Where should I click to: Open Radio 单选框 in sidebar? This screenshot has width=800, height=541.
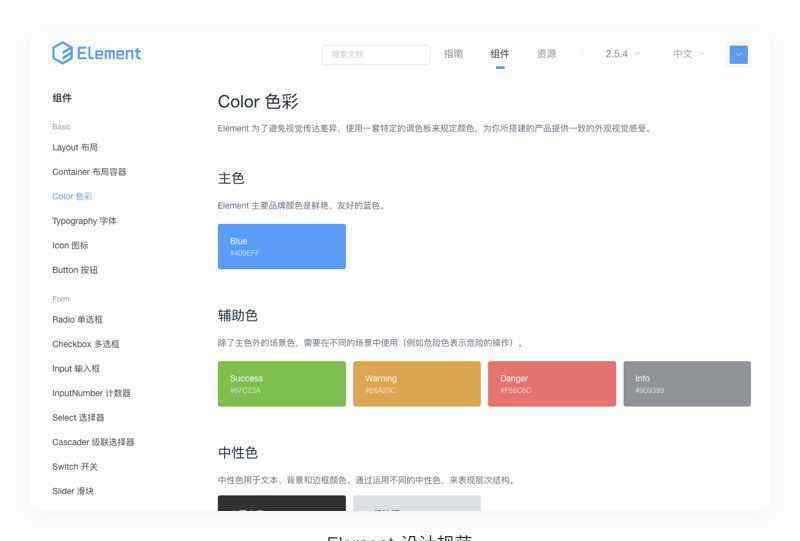pos(78,319)
